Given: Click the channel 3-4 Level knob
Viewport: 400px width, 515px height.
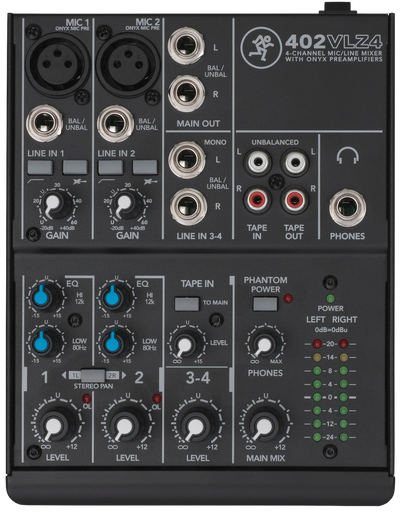Looking at the screenshot, I should pyautogui.click(x=196, y=426).
